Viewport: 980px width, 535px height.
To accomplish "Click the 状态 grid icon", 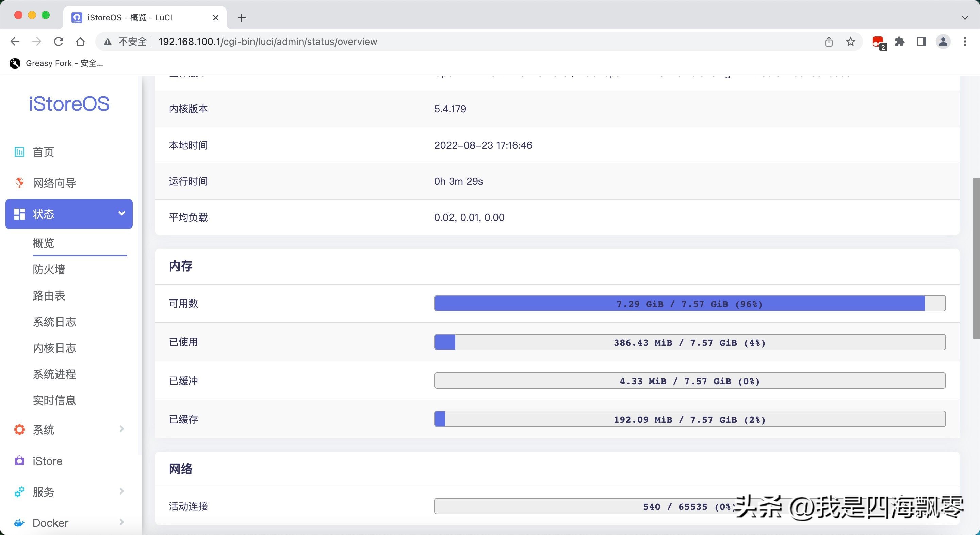I will pos(19,214).
